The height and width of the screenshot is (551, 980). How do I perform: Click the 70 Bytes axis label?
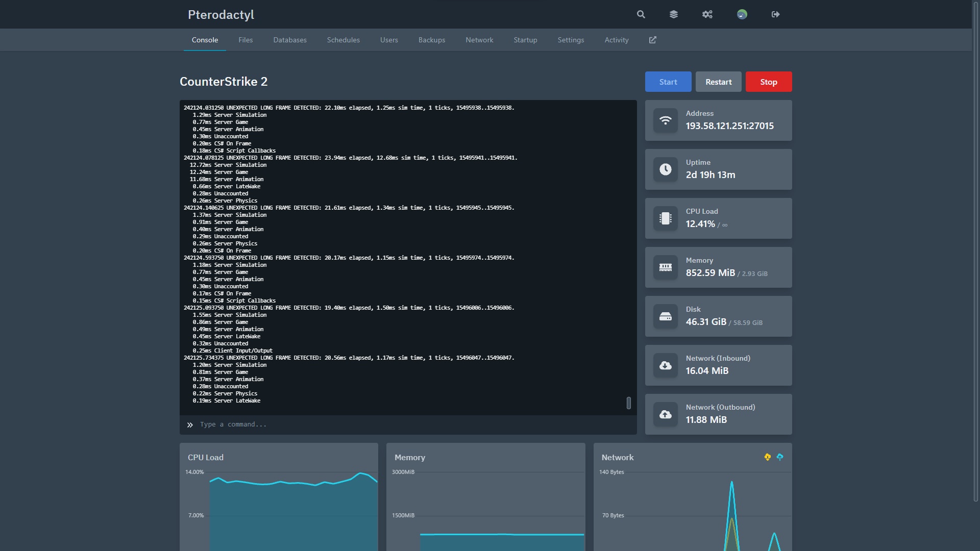(x=613, y=515)
